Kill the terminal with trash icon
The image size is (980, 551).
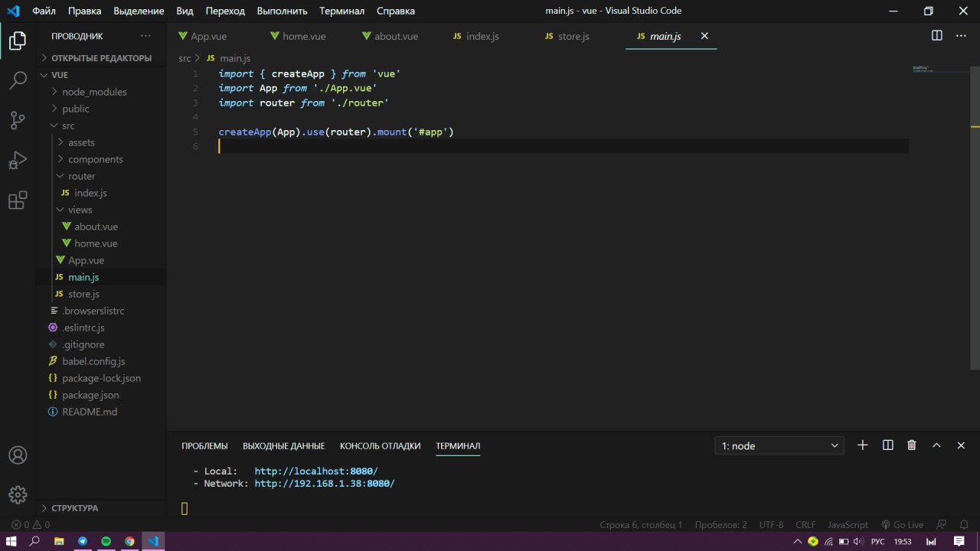(x=911, y=445)
